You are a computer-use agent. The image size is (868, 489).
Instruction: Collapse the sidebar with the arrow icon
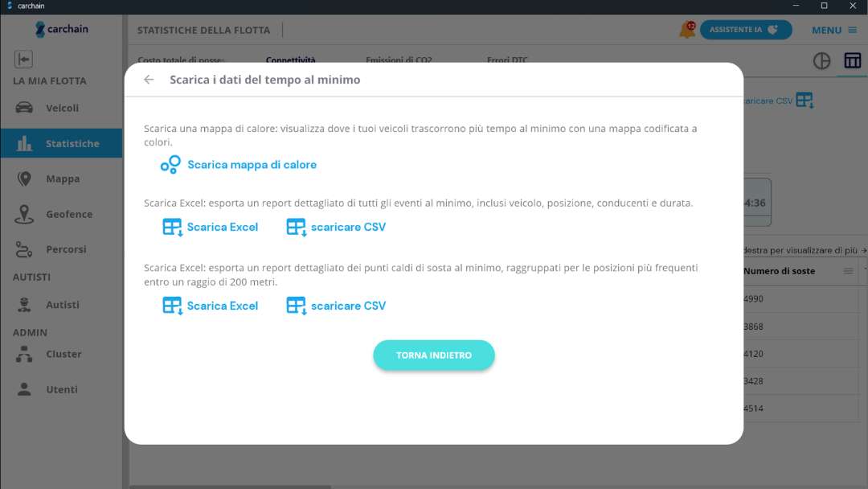pos(23,59)
